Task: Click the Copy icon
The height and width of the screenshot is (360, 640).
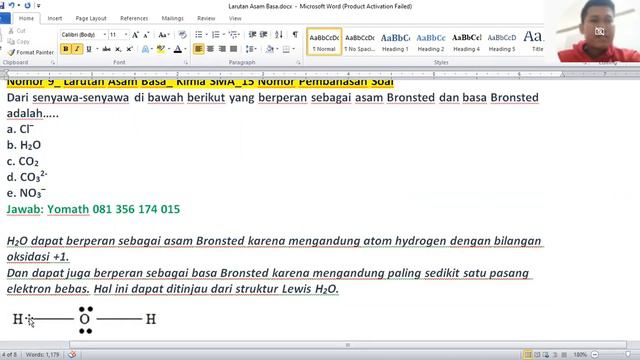Action: point(11,42)
